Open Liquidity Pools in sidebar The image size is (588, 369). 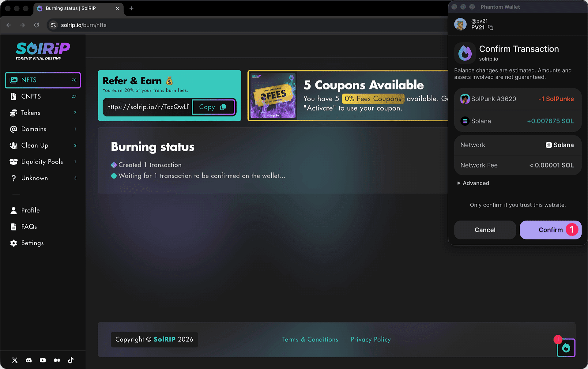coord(43,162)
